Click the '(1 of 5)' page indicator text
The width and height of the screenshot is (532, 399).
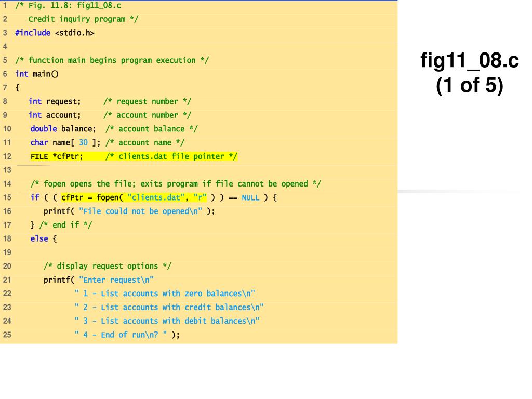click(470, 85)
